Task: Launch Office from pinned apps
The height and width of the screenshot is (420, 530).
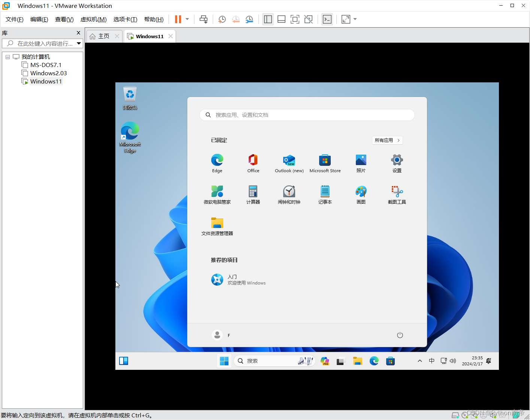Action: 253,164
